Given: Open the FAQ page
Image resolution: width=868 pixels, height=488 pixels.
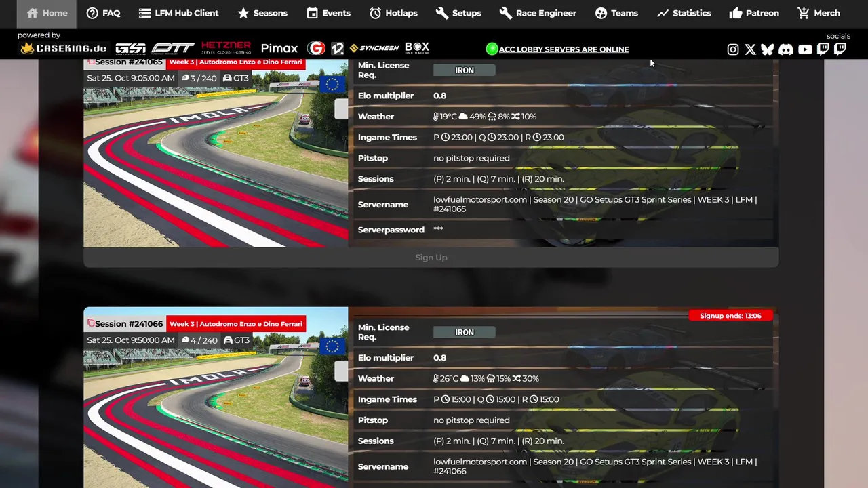Looking at the screenshot, I should click(103, 13).
